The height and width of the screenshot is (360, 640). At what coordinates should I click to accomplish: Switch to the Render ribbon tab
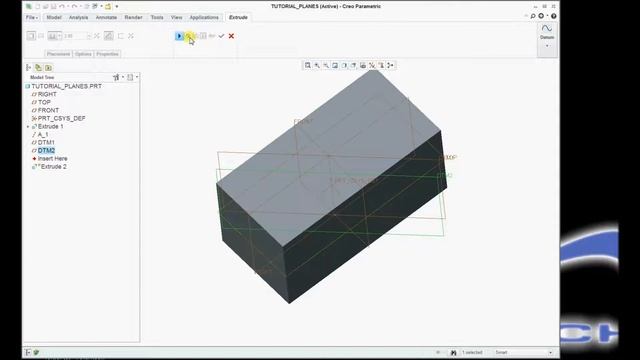(x=133, y=18)
